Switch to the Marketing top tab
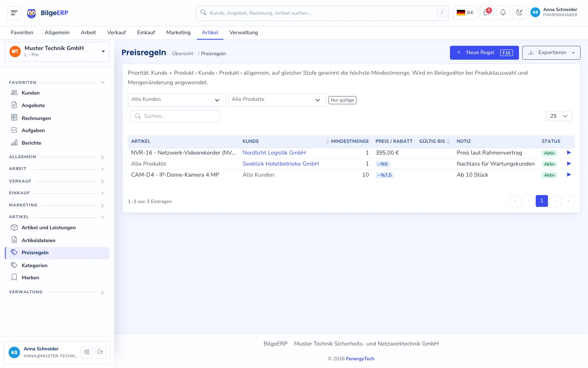 pyautogui.click(x=178, y=32)
